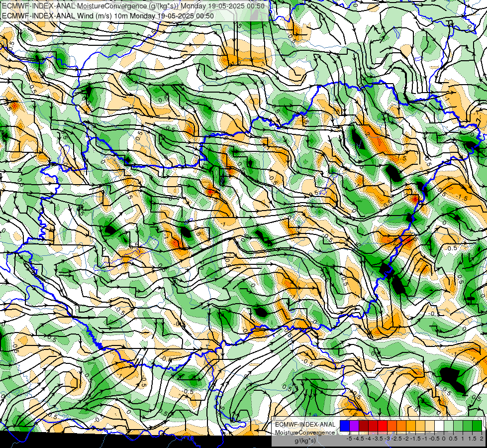Pick the legend swatch between -3 and -2.5
Viewport: 487px width, 448px height.
coord(392,426)
